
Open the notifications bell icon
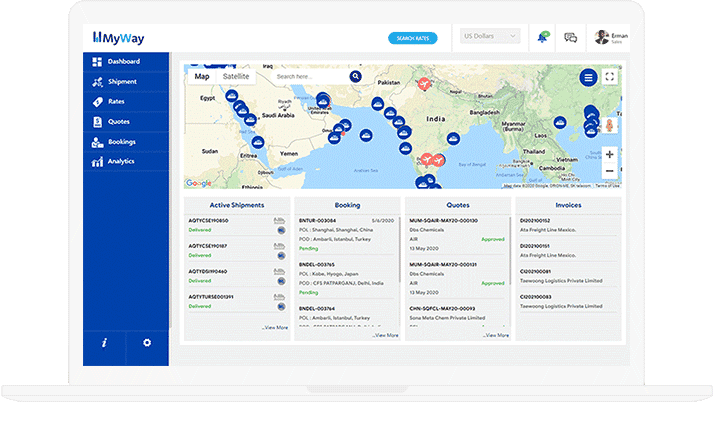pyautogui.click(x=542, y=37)
